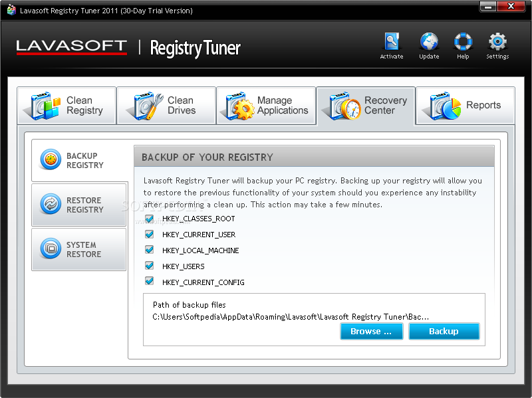Uncheck the HKEY_CLASSES_ROOT checkbox

tap(149, 219)
